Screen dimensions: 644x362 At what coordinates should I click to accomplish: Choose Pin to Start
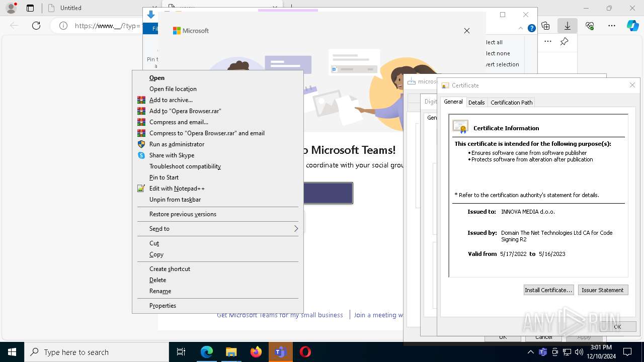point(218,177)
